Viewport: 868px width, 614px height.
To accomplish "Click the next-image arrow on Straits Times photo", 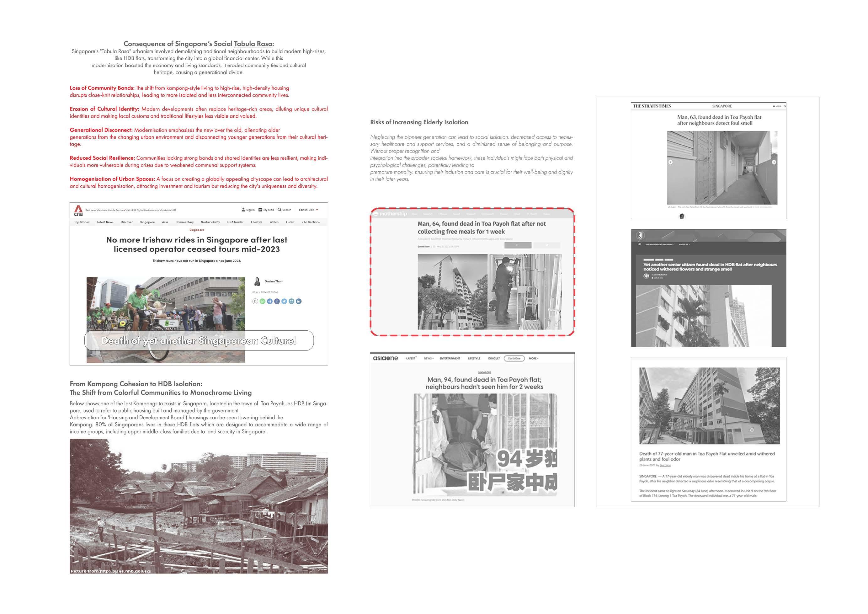I will click(x=774, y=162).
